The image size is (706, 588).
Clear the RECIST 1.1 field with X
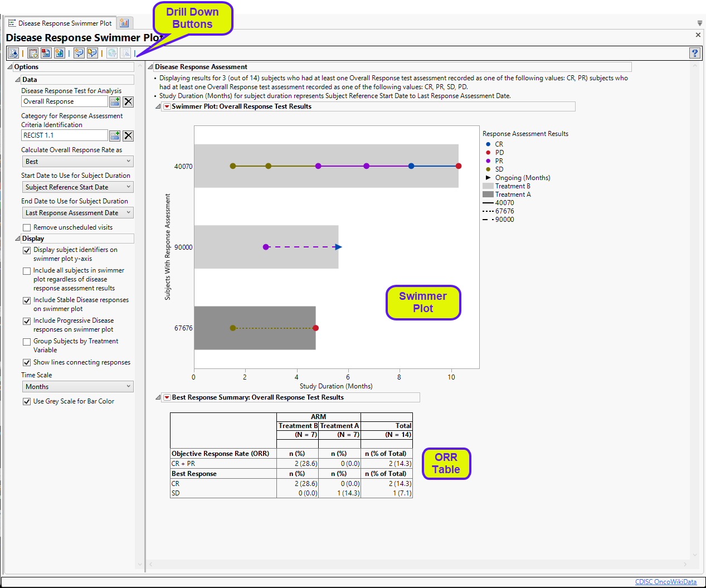pos(128,135)
